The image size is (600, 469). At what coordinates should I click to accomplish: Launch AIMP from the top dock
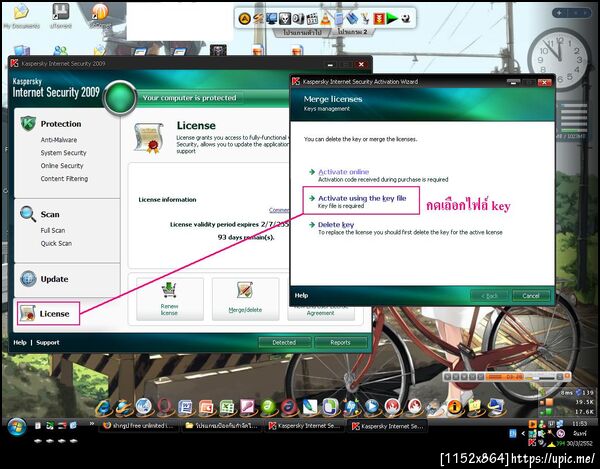coord(245,18)
